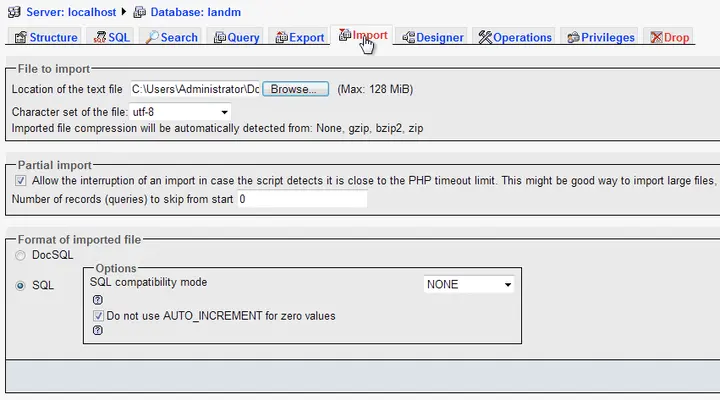Click the File to import heading
The width and height of the screenshot is (720, 400).
coord(54,69)
